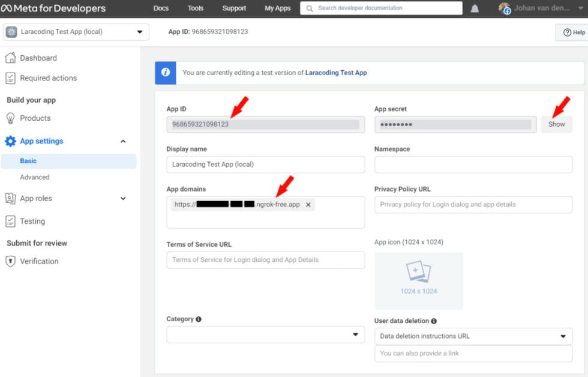Open the Laracoding Test App selector dropdown
This screenshot has width=588, height=377.
tap(76, 32)
